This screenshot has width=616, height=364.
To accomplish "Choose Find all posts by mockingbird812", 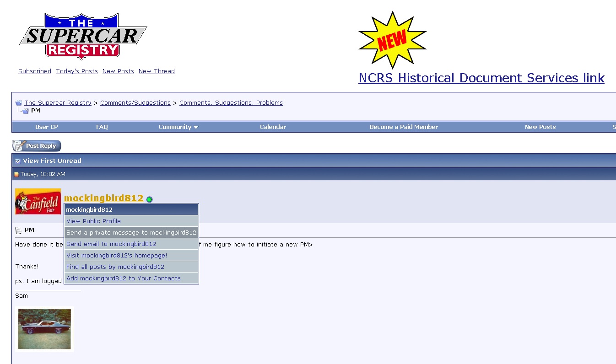I will point(115,267).
